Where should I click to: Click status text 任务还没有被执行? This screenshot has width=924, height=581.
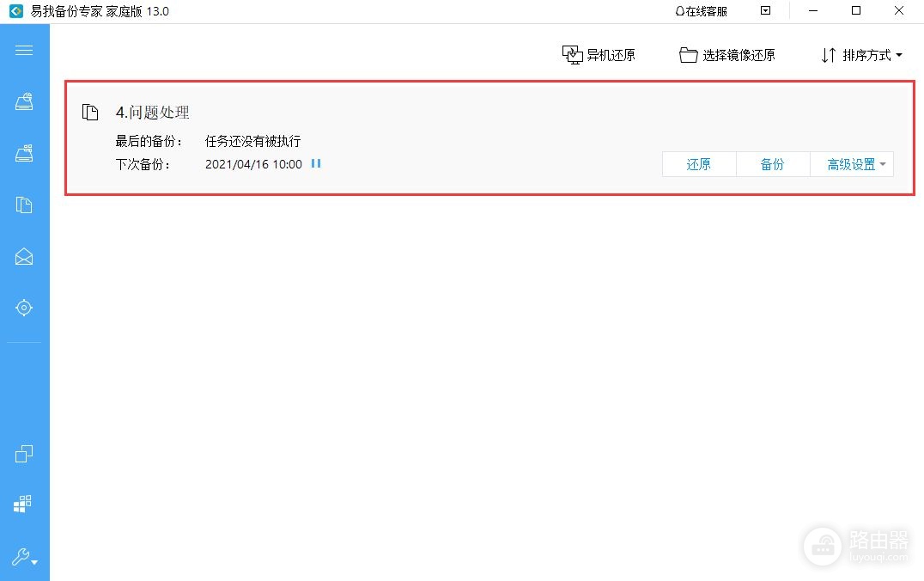point(252,141)
